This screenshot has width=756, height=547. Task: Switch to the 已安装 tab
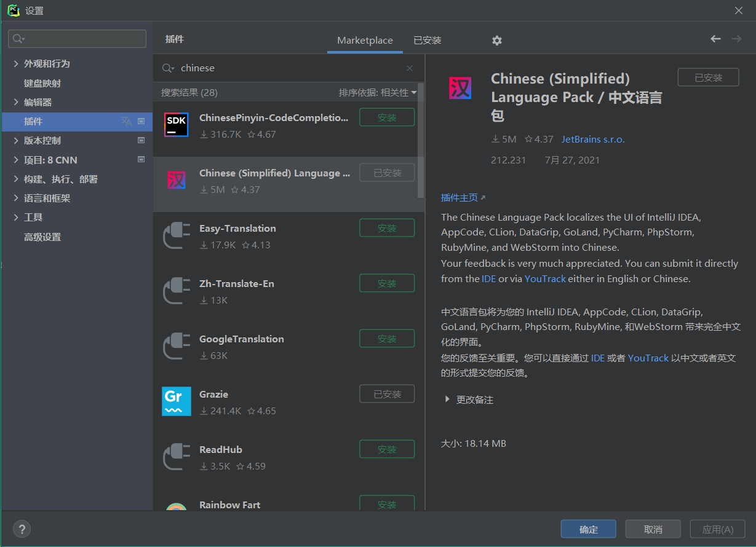point(428,40)
